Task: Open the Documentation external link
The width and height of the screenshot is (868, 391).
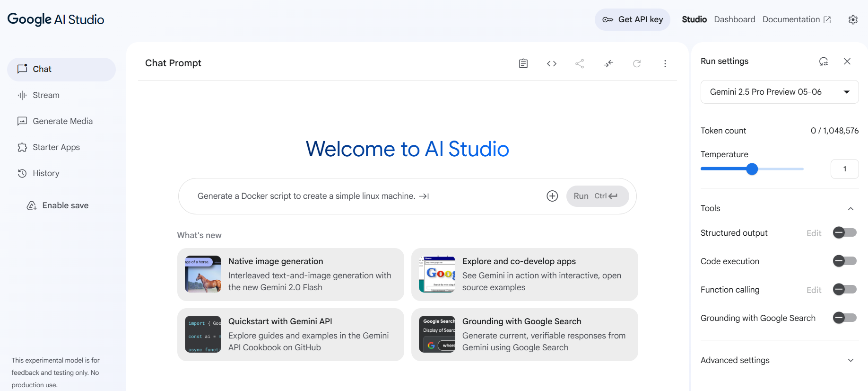Action: click(x=796, y=19)
